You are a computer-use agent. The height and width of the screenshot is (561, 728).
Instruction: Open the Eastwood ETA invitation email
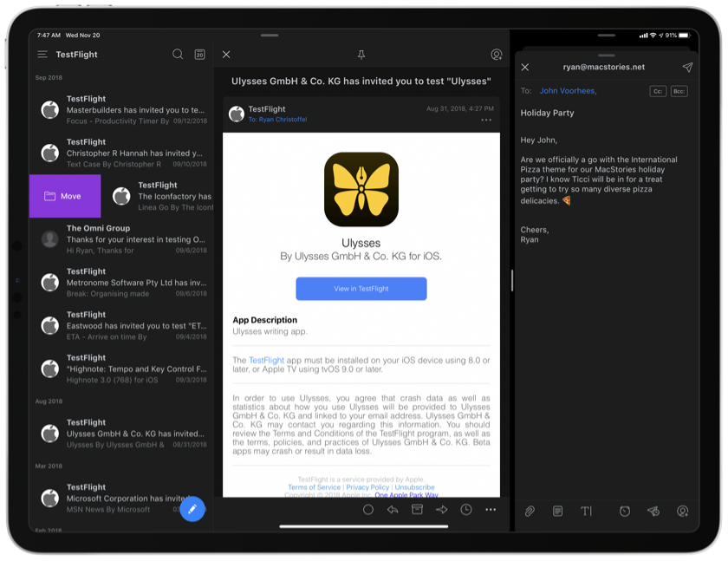coord(121,325)
